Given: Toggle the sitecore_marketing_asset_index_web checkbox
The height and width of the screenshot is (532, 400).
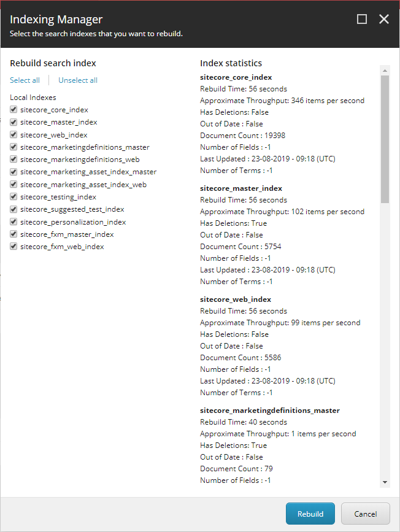Looking at the screenshot, I should tap(13, 184).
